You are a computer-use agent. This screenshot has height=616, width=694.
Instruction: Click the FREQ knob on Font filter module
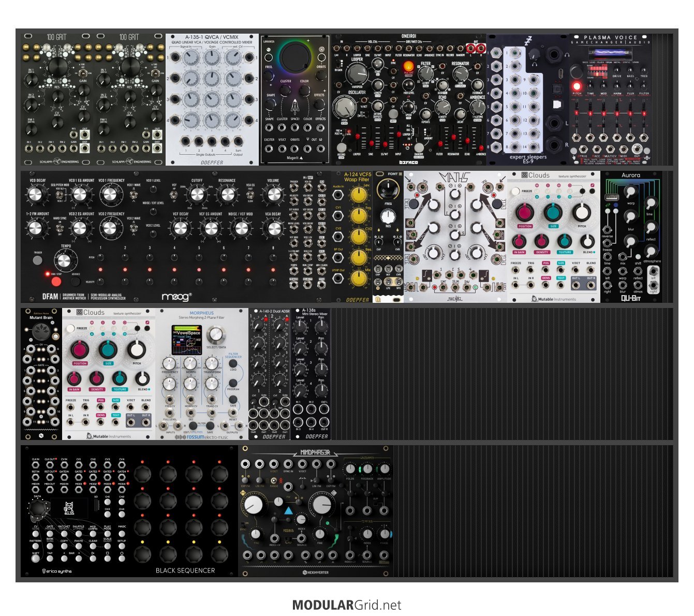[x=388, y=189]
